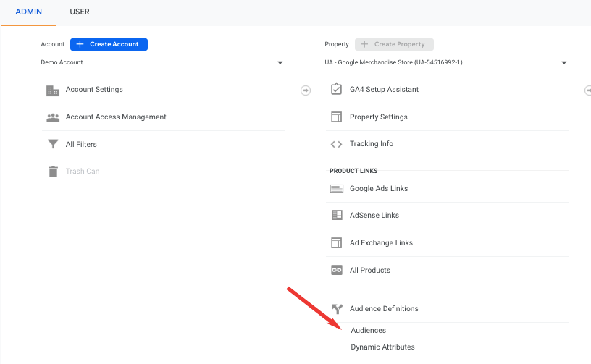Click the Account Access Management people icon

[x=53, y=117]
